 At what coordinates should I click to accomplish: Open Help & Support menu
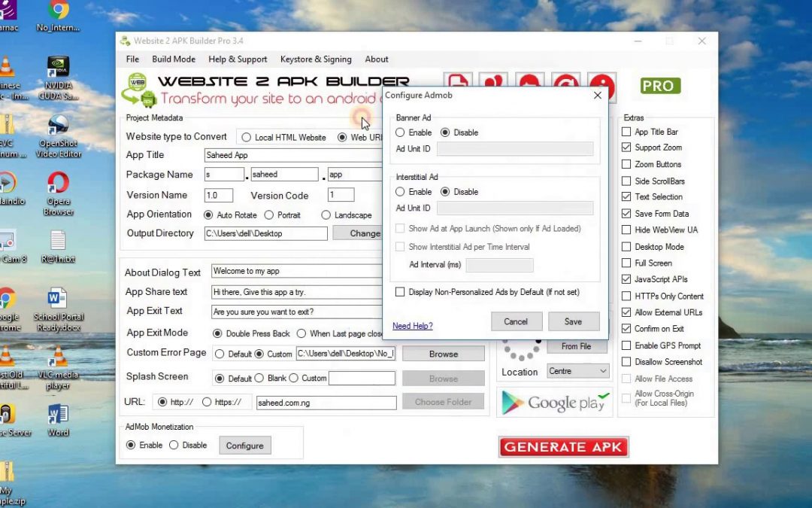coord(238,59)
